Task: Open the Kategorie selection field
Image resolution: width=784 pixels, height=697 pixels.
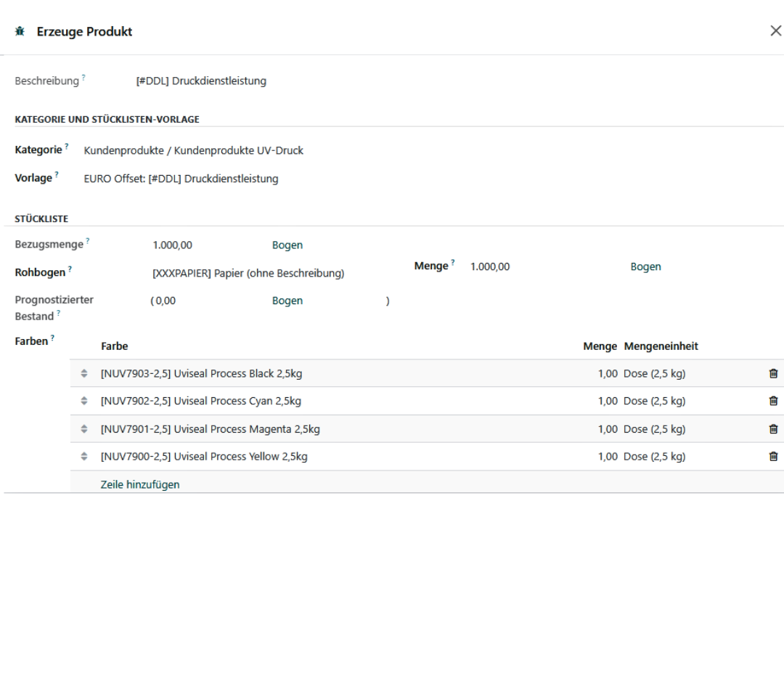Action: tap(194, 150)
